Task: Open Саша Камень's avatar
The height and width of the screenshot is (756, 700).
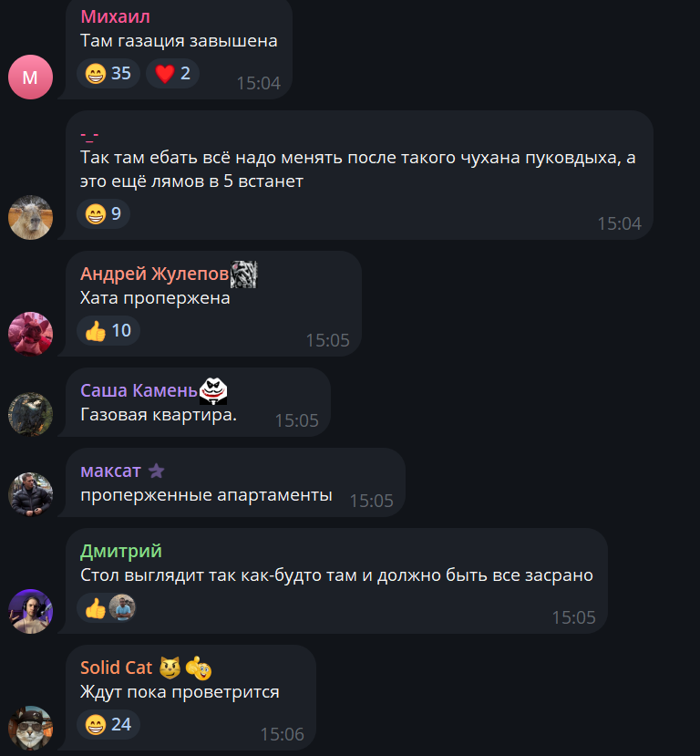Action: [x=30, y=414]
